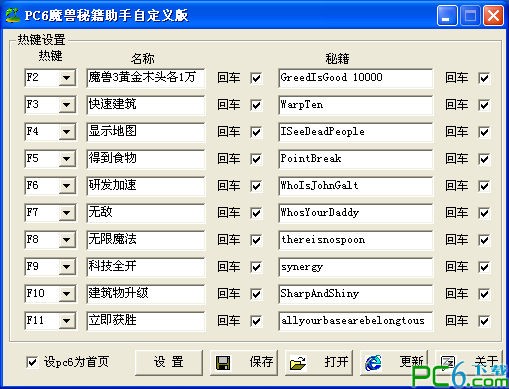Select the 无限魔法 name field
The height and width of the screenshot is (389, 509).
click(x=146, y=240)
